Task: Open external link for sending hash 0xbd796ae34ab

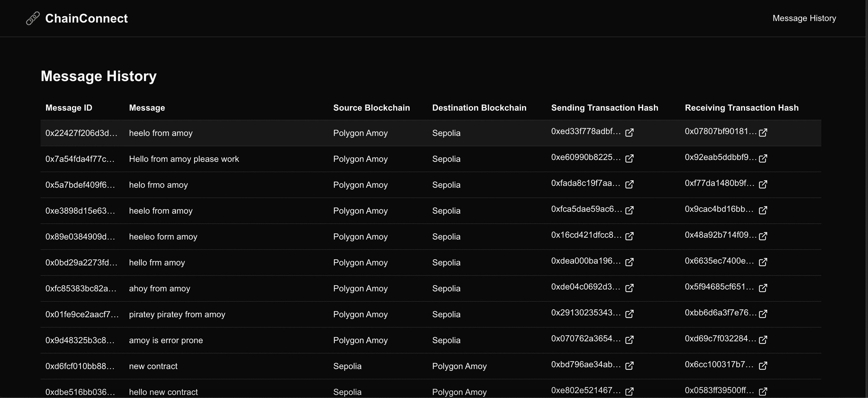Action: coord(629,366)
